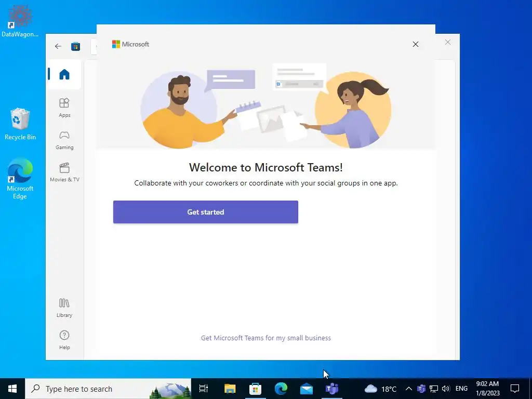Click the Microsoft Store logo icon in header
532x399 pixels.
pyautogui.click(x=75, y=46)
